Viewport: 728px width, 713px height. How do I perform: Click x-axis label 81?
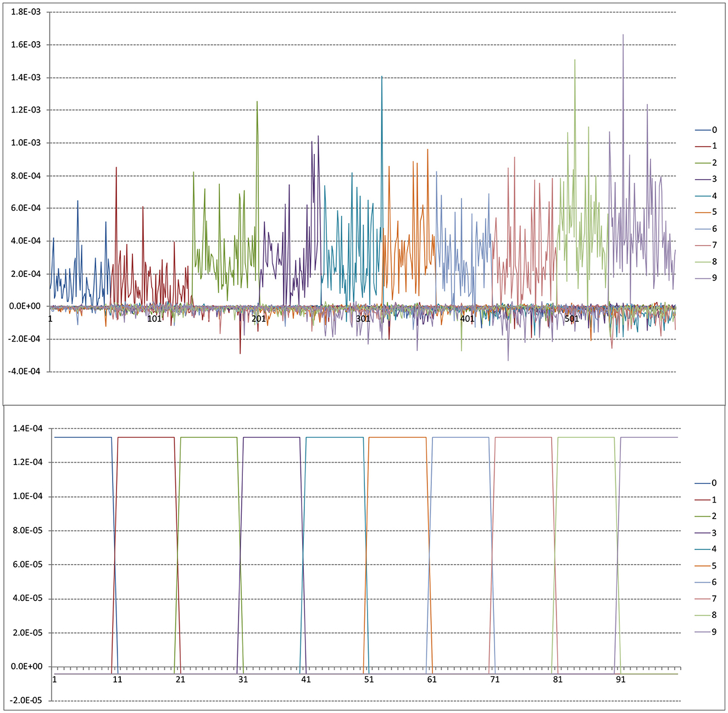(558, 679)
